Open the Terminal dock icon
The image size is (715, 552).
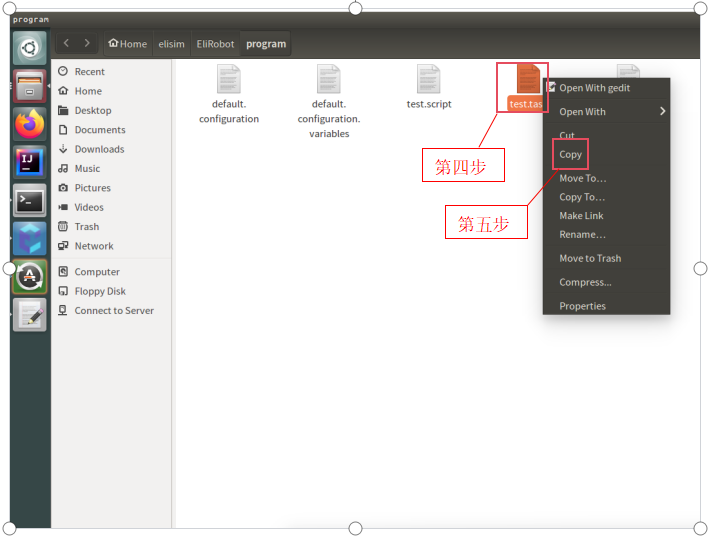[x=30, y=200]
